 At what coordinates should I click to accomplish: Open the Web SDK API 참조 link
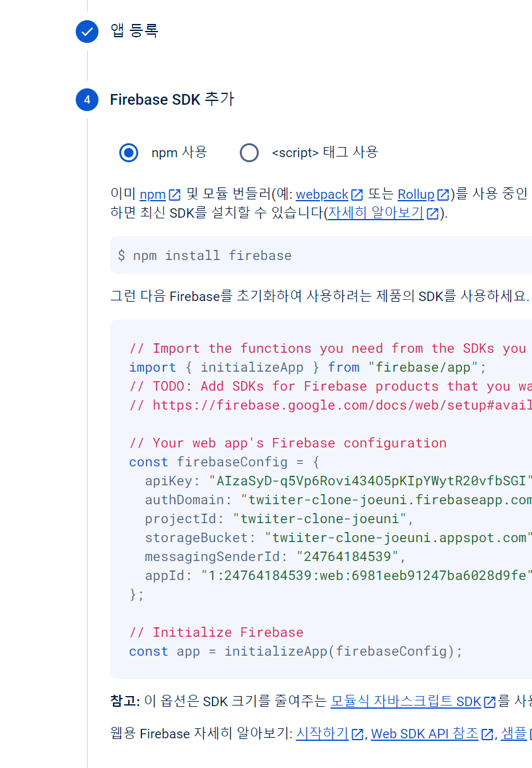pyautogui.click(x=425, y=734)
